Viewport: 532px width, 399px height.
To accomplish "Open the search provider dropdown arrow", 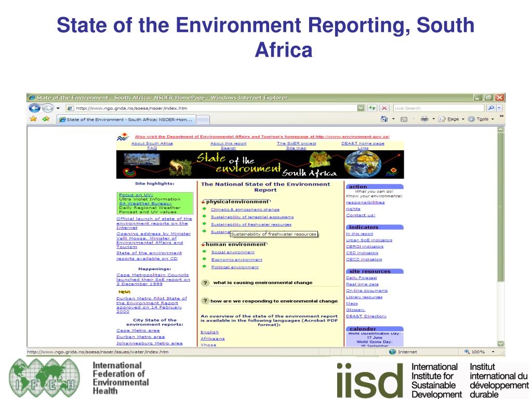I will point(499,108).
